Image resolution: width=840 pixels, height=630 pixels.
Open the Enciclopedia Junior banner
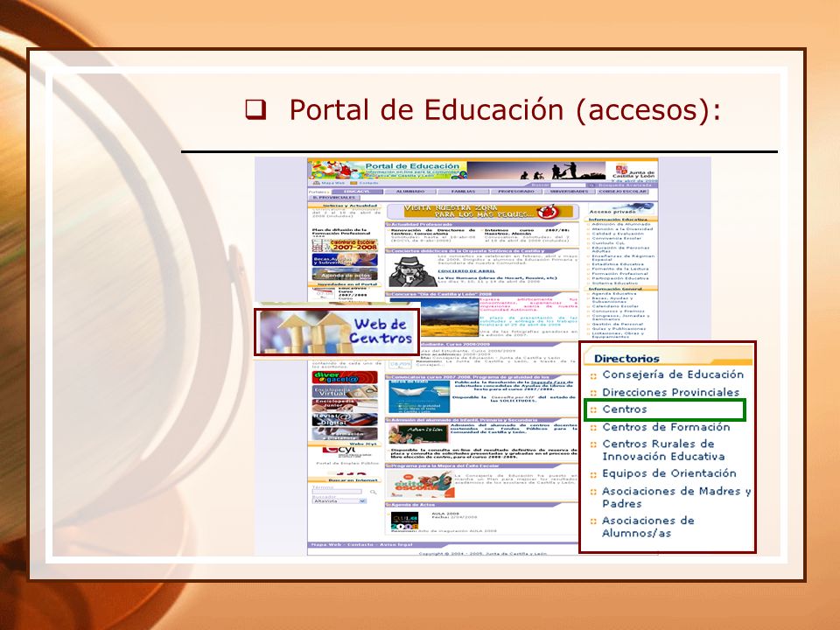[x=345, y=405]
